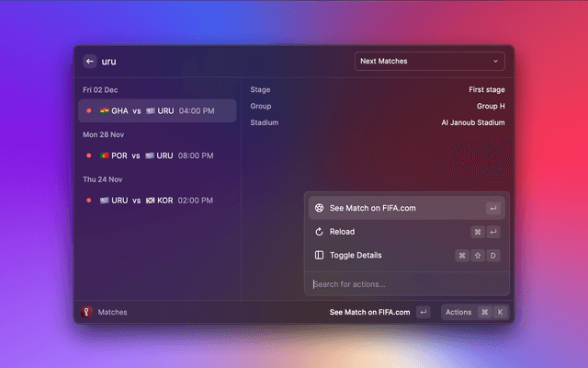Click red status dot on GHA vs URU
This screenshot has height=368, width=588.
[89, 111]
